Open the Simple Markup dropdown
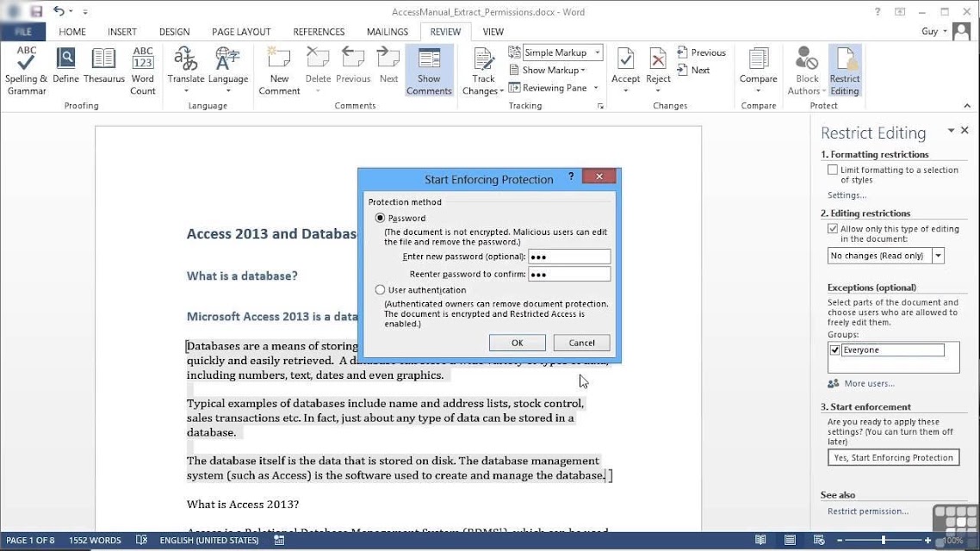 (x=598, y=53)
